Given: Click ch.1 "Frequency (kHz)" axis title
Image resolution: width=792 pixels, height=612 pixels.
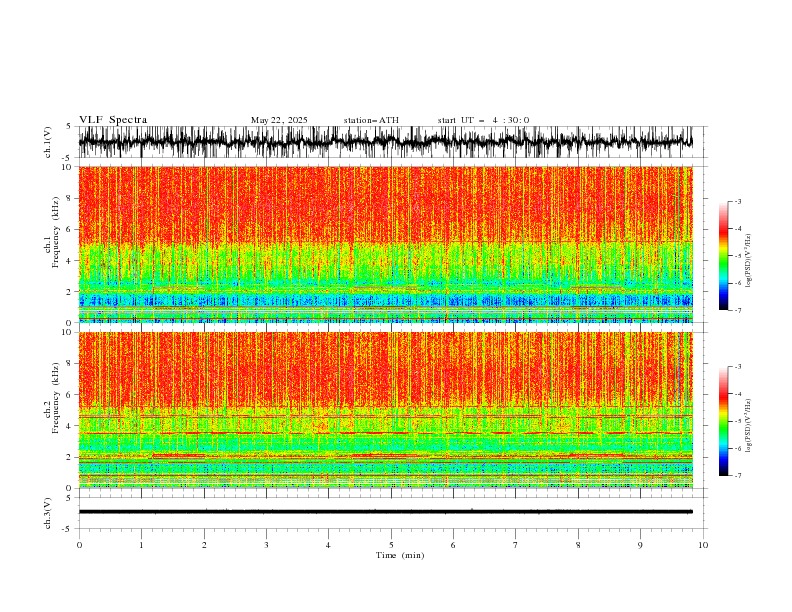Looking at the screenshot, I should (56, 232).
